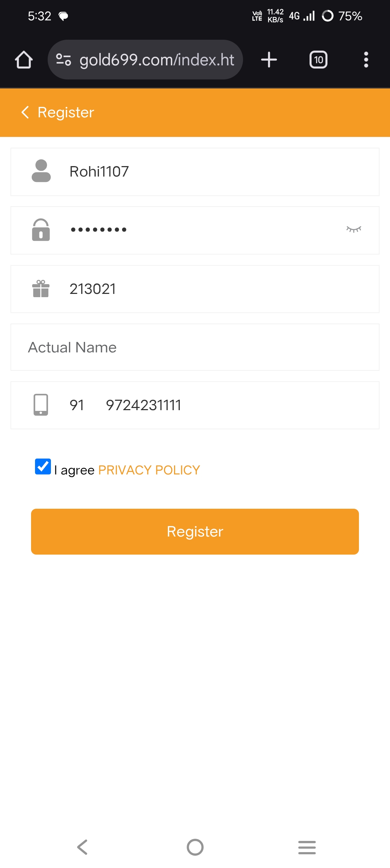
Task: Go back using Register header arrow
Action: point(25,112)
